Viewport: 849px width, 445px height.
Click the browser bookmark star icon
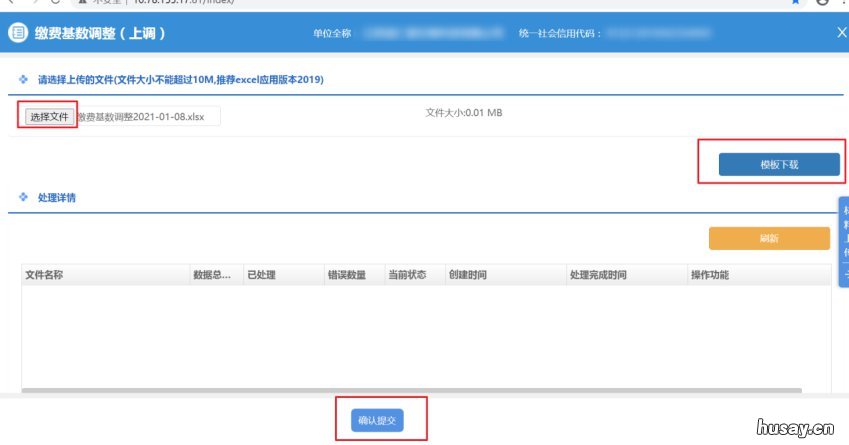click(x=795, y=2)
